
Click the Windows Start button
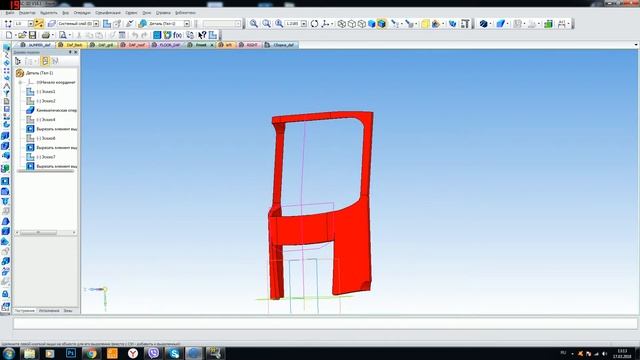click(x=9, y=353)
